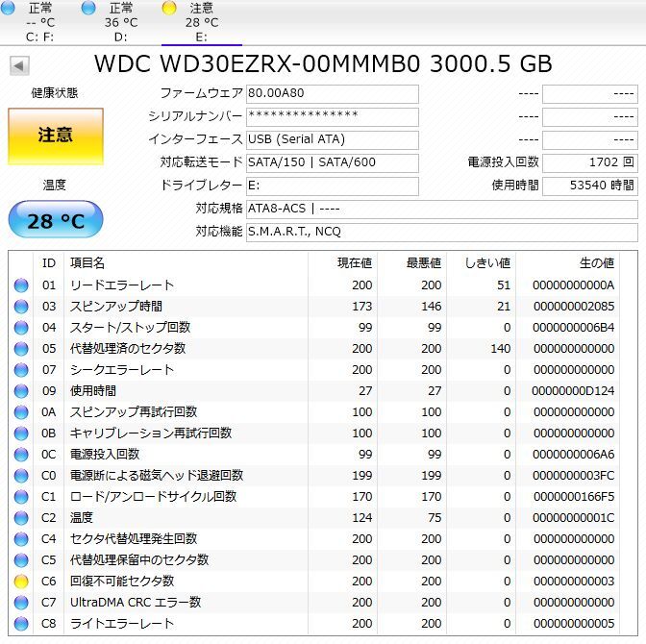Click status orb for C1 ロード/アンロードサイクル回数
This screenshot has height=644, width=646.
21,497
